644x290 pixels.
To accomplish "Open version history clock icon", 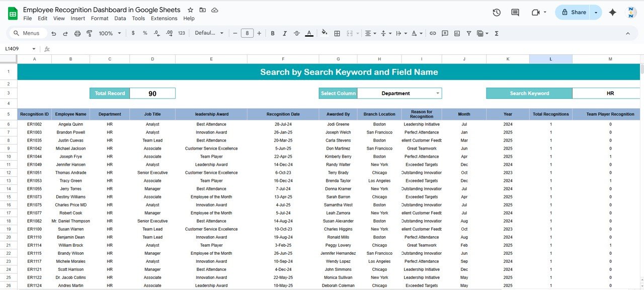I will tap(497, 13).
